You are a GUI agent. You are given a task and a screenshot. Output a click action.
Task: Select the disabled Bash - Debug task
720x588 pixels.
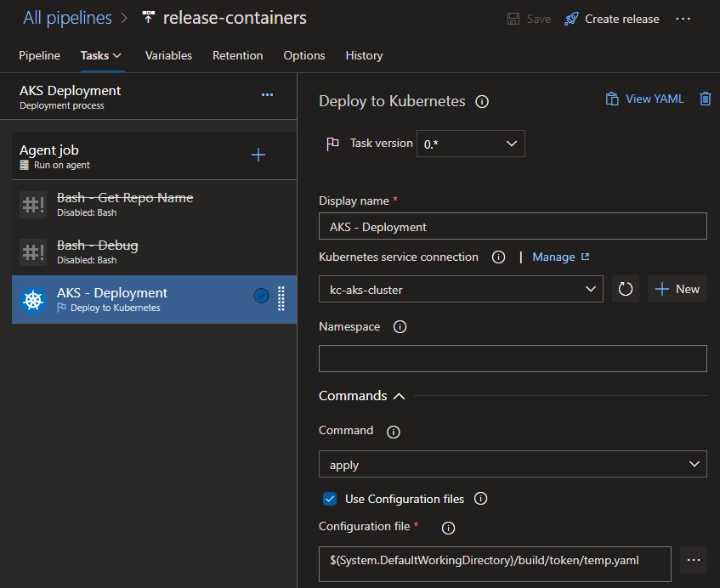click(155, 252)
